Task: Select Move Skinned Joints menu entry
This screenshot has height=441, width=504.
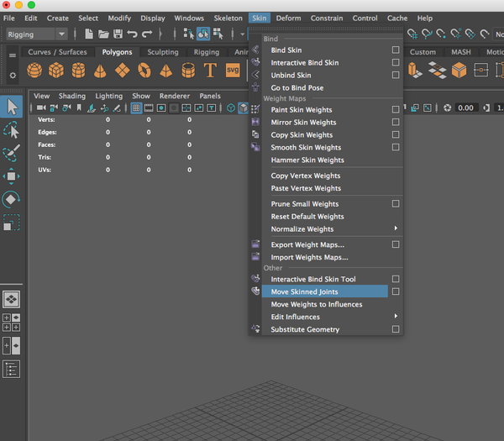Action: pos(324,291)
